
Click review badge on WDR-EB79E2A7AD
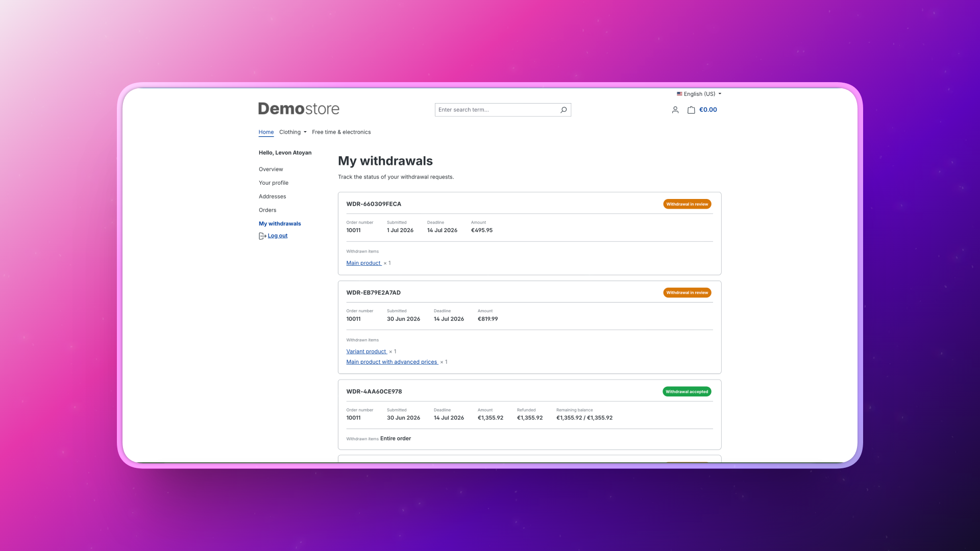click(687, 293)
